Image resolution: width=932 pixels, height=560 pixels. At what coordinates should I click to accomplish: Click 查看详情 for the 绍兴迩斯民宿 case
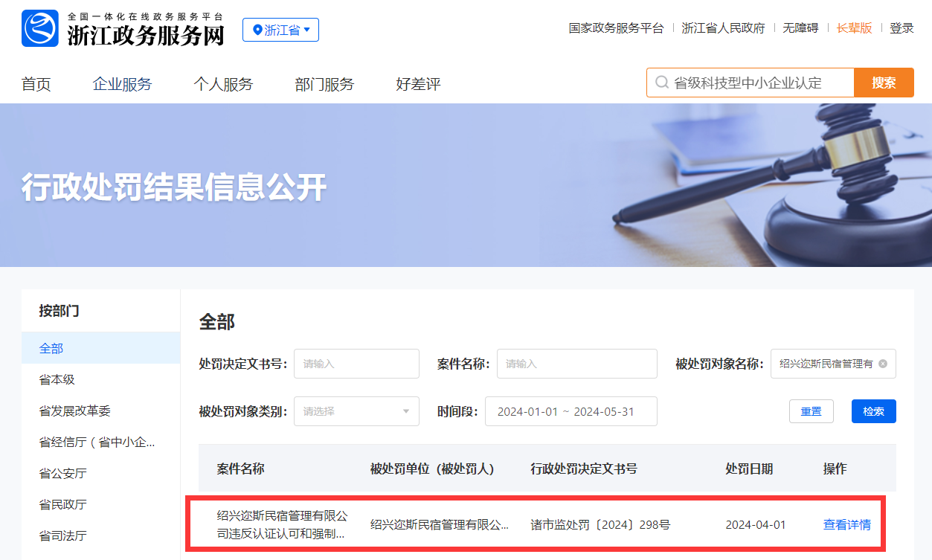(846, 524)
